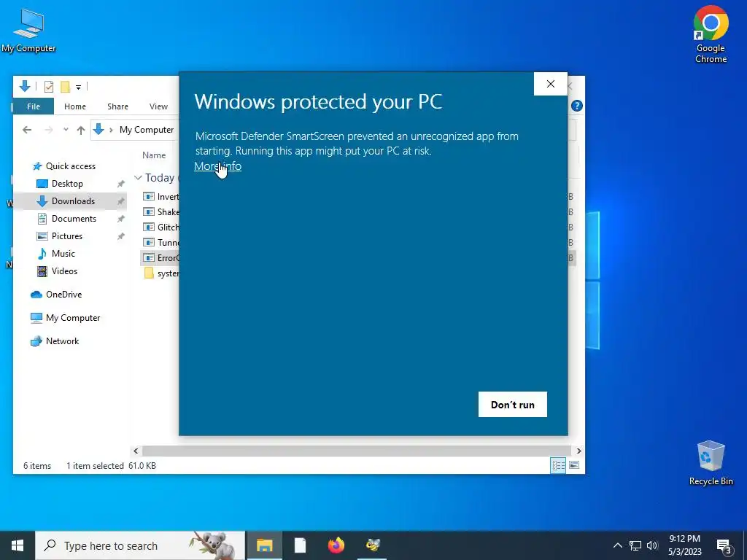Select My Computer in navigation pane
This screenshot has height=560, width=747.
click(73, 318)
